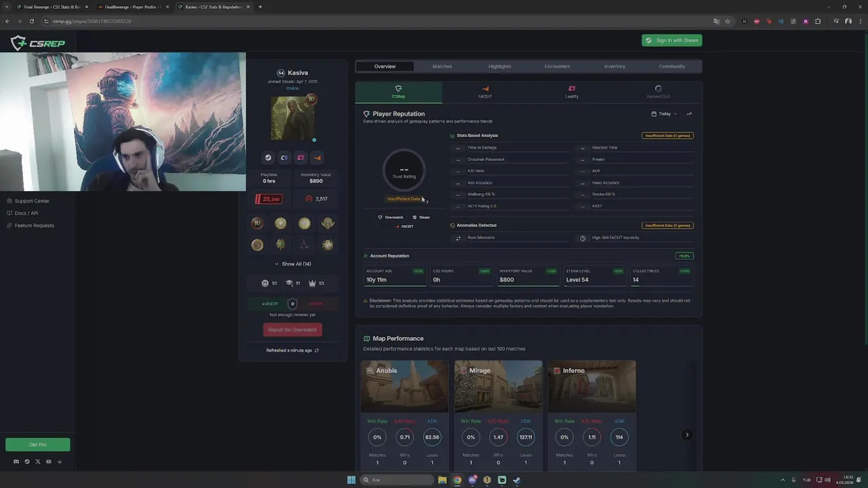This screenshot has height=488, width=868.
Task: Open the X (Twitter) social icon
Action: (x=38, y=462)
